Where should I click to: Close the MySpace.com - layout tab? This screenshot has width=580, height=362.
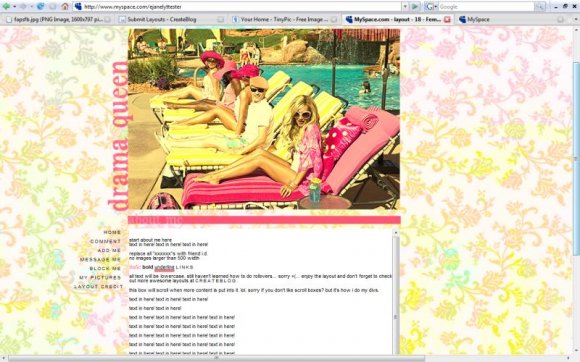pyautogui.click(x=447, y=20)
